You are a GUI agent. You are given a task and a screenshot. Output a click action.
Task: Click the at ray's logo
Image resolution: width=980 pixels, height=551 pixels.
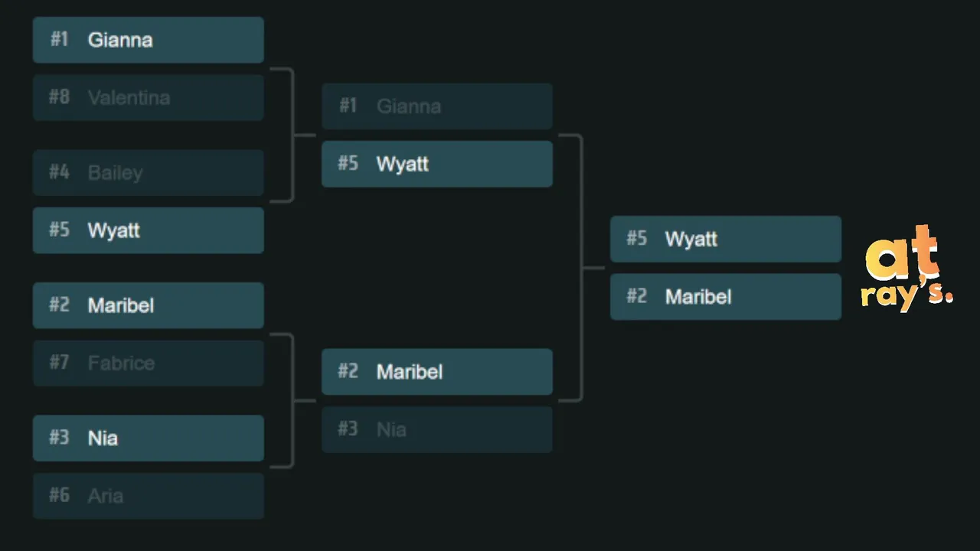coord(908,269)
